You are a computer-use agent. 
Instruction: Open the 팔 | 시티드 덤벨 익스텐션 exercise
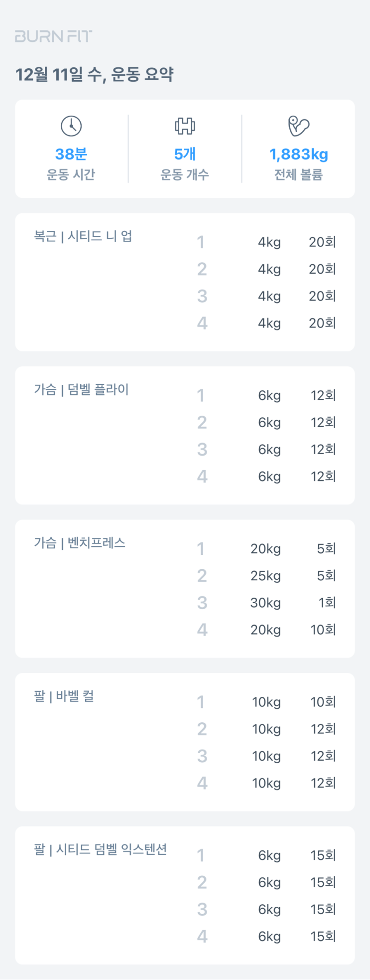[x=100, y=849]
